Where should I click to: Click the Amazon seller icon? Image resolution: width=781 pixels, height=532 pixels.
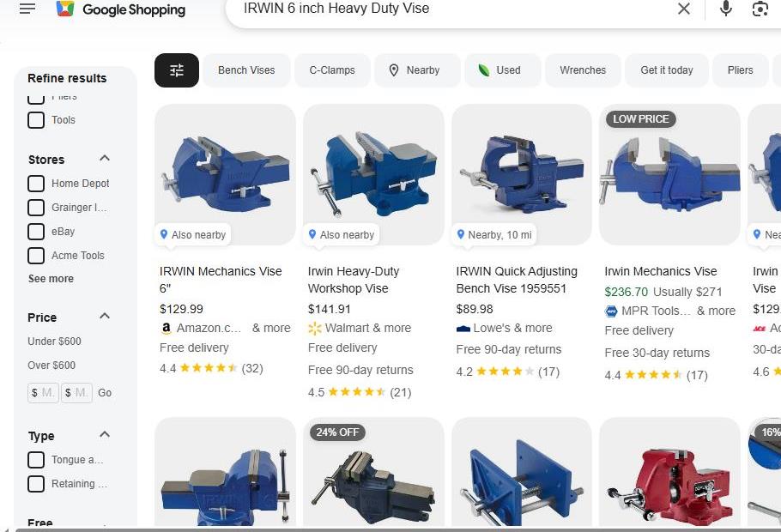166,328
